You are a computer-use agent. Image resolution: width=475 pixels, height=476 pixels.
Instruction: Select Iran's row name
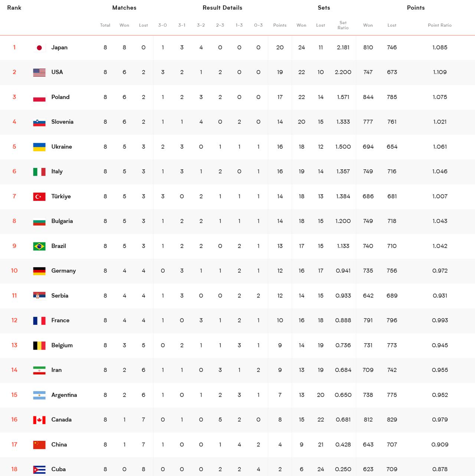pyautogui.click(x=56, y=370)
